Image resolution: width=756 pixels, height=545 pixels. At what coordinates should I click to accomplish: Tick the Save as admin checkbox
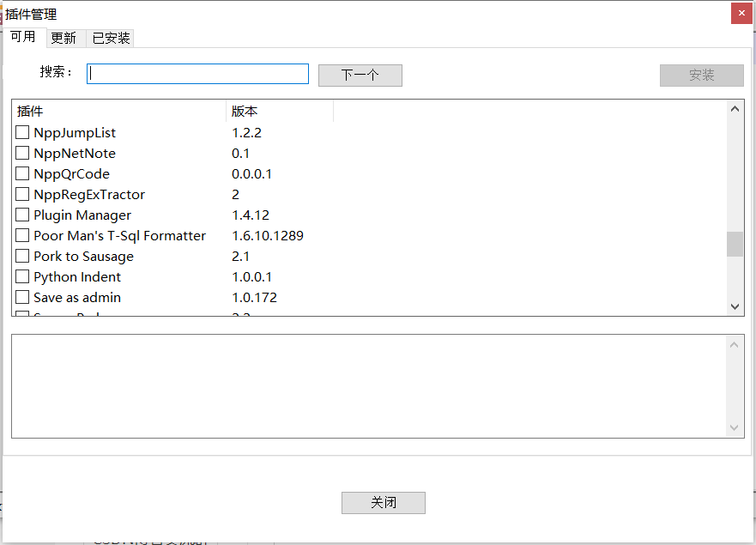click(22, 297)
